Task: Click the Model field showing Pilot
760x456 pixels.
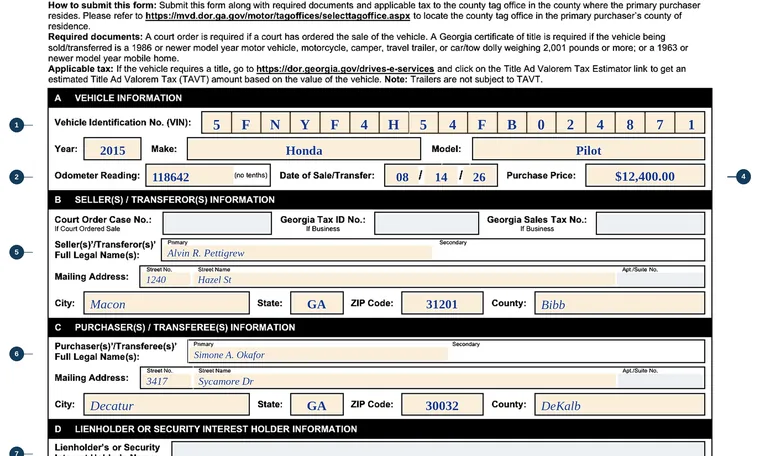Action: coord(588,149)
